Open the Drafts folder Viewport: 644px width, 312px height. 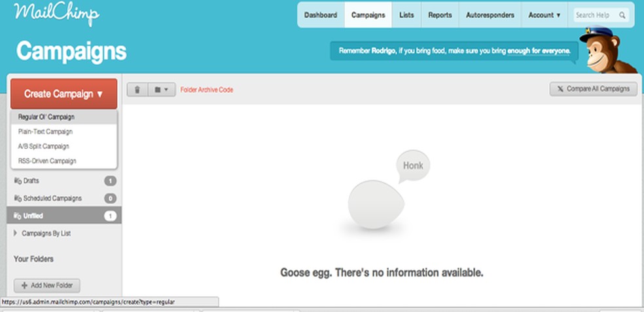coord(63,181)
